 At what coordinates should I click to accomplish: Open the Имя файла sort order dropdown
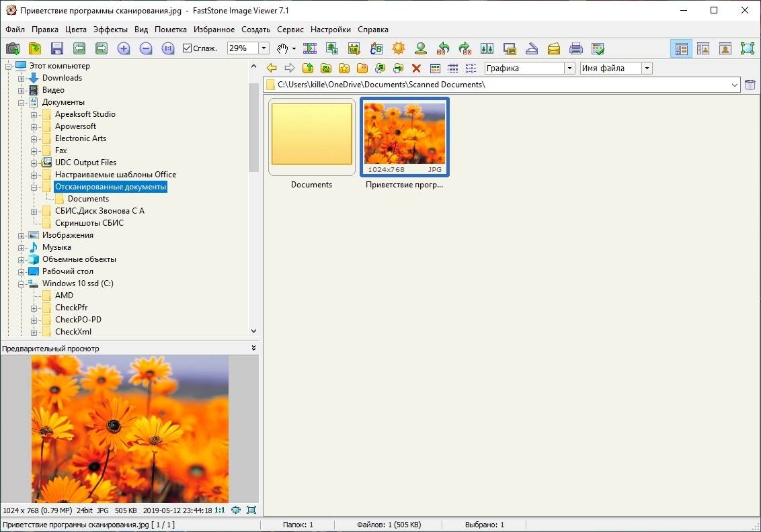647,69
